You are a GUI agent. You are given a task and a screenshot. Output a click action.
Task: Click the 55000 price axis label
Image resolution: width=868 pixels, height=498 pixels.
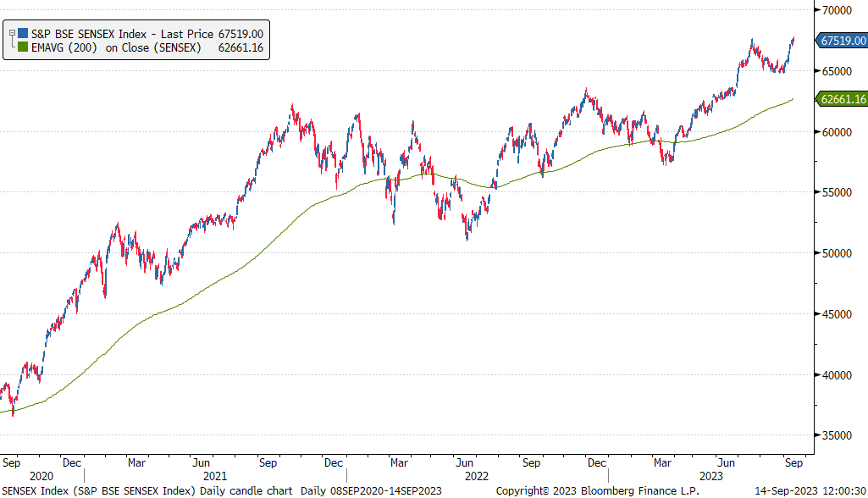pyautogui.click(x=837, y=192)
